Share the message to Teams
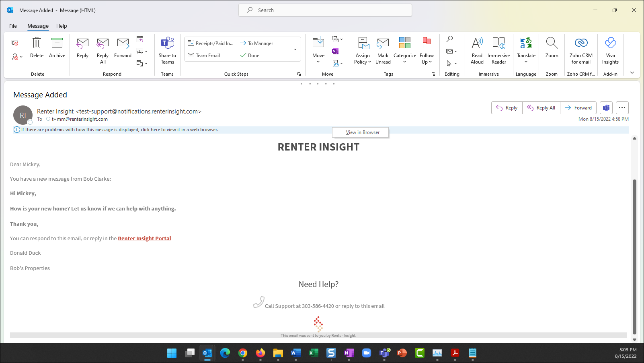644x363 pixels. (x=167, y=50)
